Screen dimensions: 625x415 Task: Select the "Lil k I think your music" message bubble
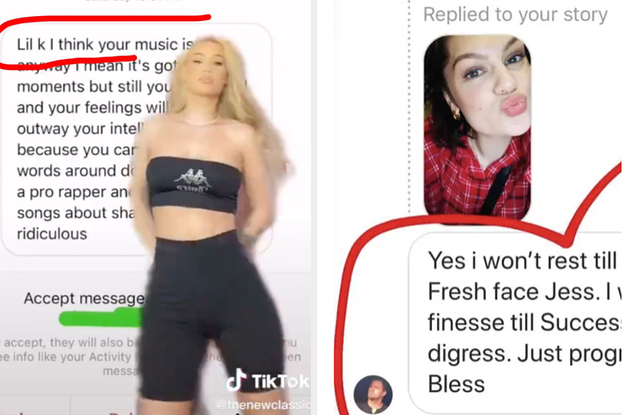click(137, 139)
